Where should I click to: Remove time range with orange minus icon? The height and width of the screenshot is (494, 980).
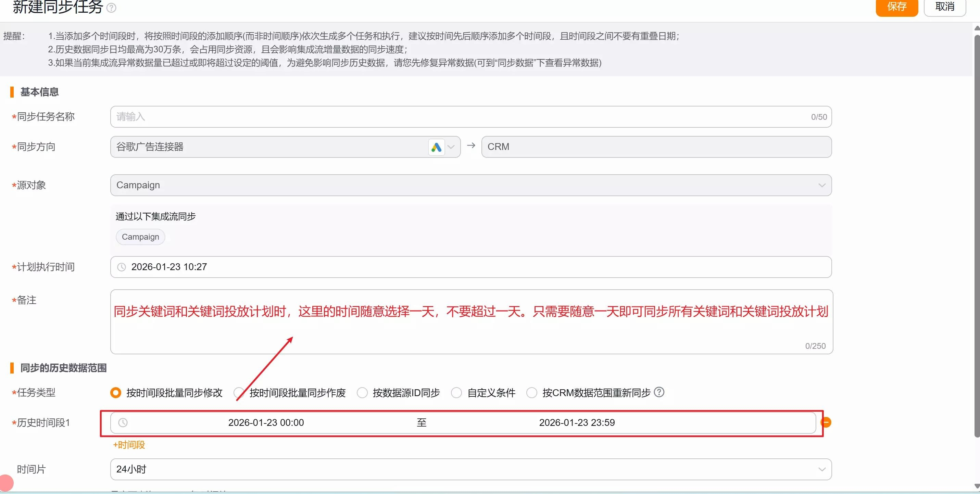coord(826,422)
